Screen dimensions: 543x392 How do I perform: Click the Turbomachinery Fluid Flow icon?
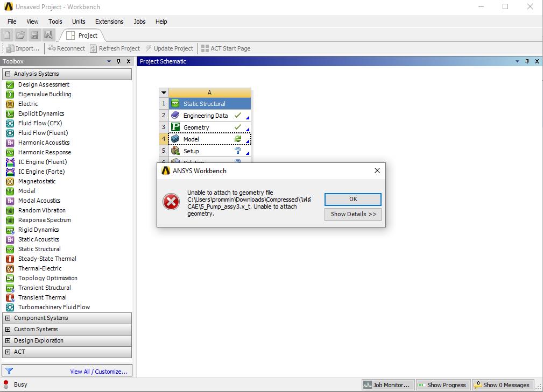tap(10, 307)
